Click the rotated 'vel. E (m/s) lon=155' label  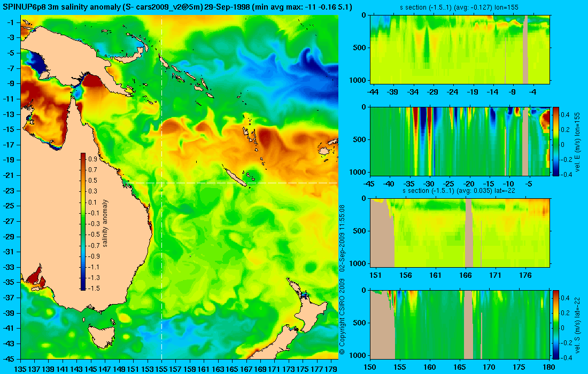577,141
